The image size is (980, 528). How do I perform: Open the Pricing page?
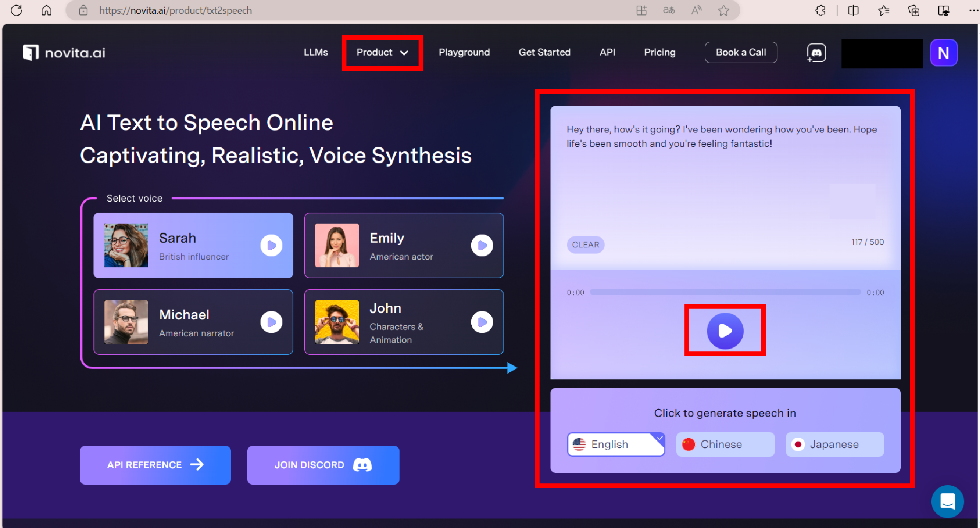point(659,53)
